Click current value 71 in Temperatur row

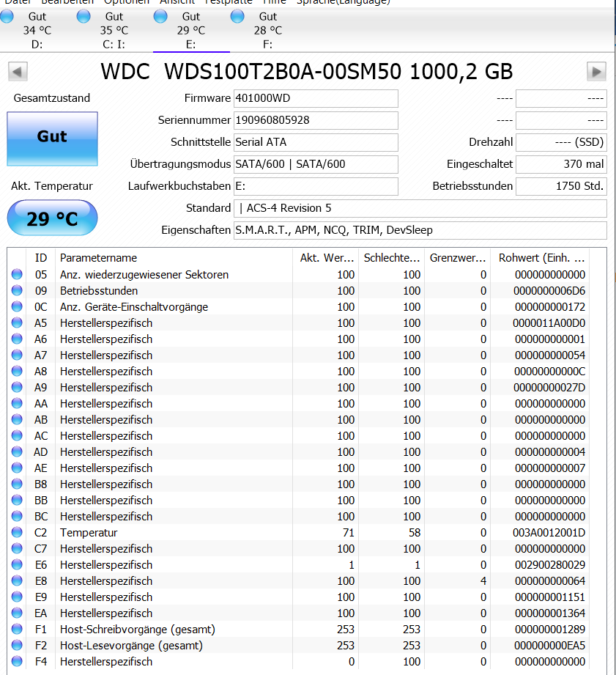tap(349, 533)
